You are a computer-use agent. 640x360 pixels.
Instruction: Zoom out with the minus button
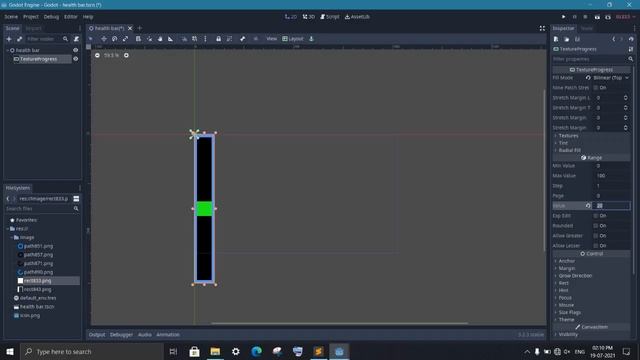[97, 55]
